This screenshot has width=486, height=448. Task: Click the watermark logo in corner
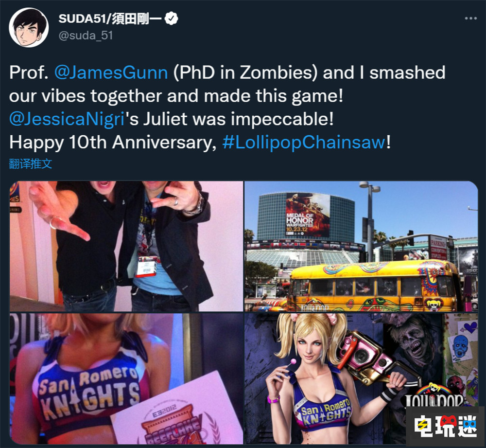point(445,427)
